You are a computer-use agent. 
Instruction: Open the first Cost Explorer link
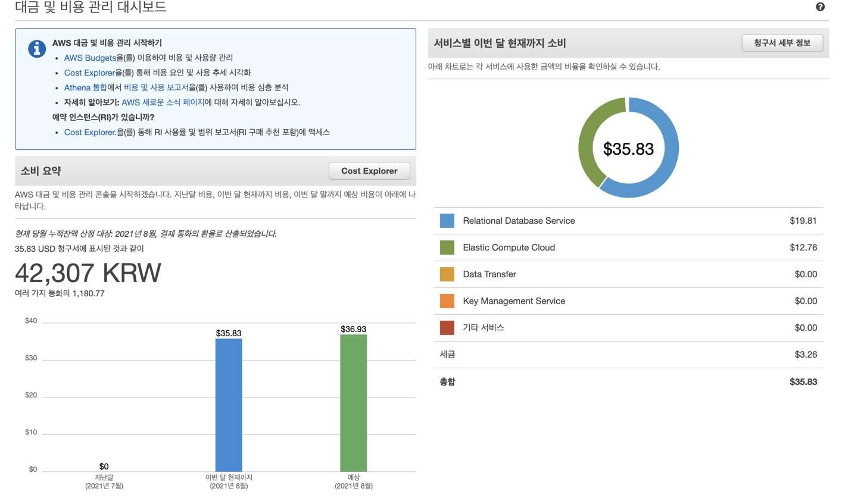pos(89,73)
